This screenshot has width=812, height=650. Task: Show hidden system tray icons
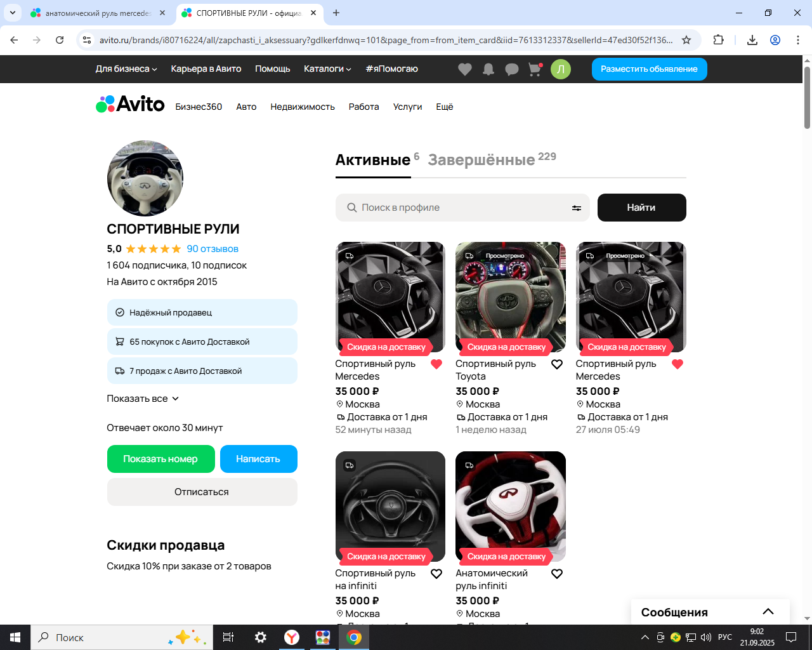[x=645, y=637]
